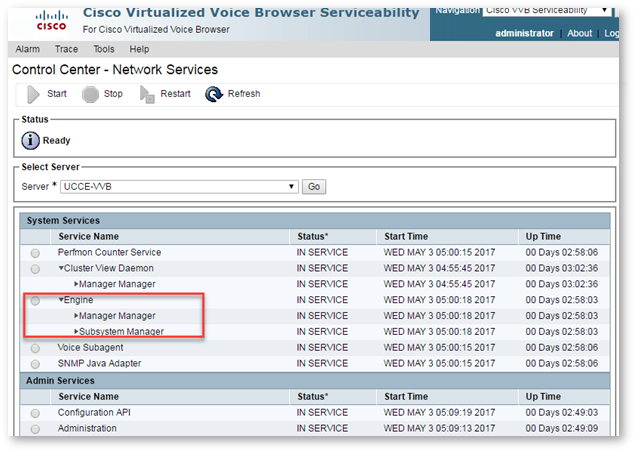Click the Start play icon
This screenshot has height=452, width=636.
pyautogui.click(x=33, y=95)
